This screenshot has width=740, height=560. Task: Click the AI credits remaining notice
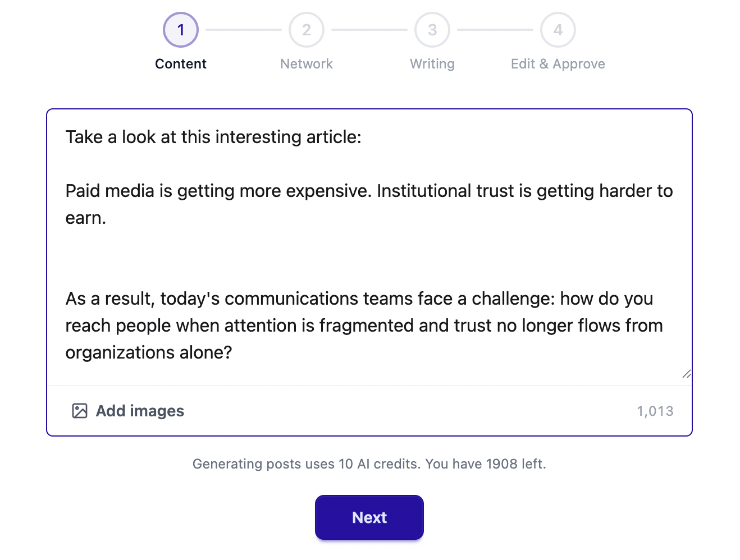click(369, 464)
